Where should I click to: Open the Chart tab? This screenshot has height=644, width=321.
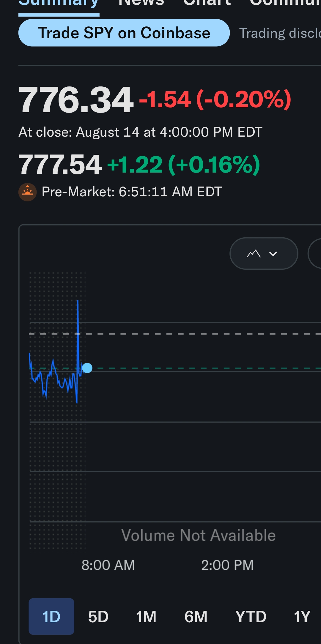207,3
